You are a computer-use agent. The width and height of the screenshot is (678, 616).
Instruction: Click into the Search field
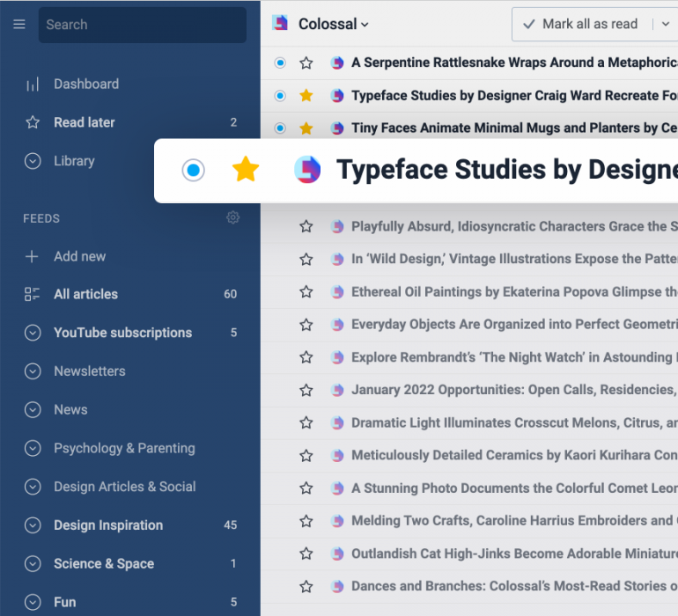143,25
